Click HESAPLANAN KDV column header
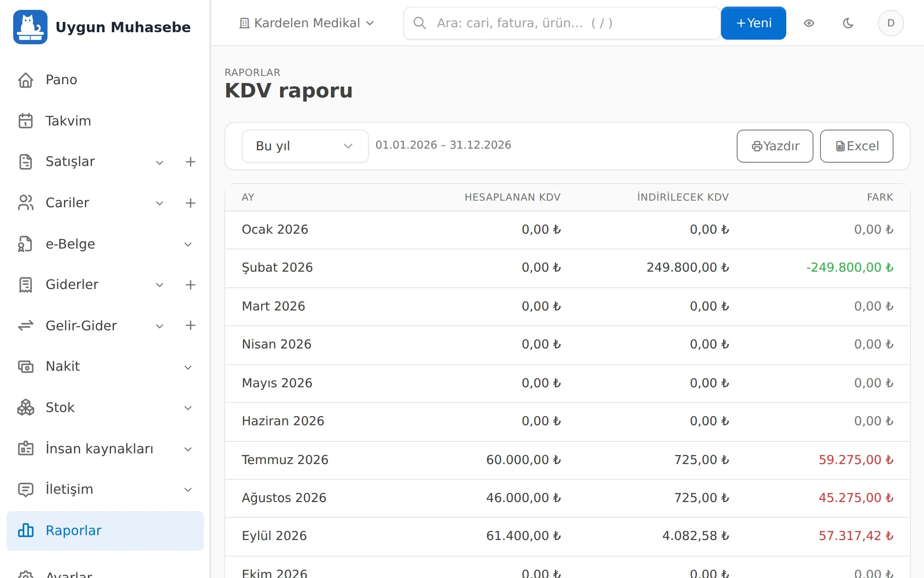The width and height of the screenshot is (924, 578). pyautogui.click(x=513, y=197)
